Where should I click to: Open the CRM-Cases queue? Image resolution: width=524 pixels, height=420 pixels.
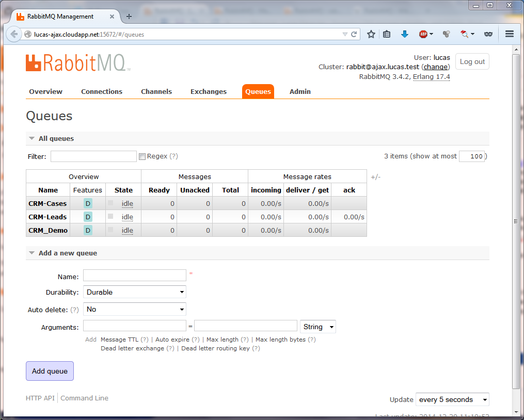(x=47, y=203)
